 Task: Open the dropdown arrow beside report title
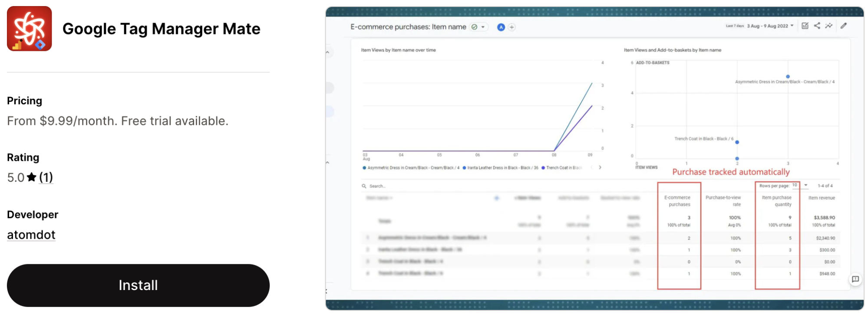pyautogui.click(x=483, y=27)
